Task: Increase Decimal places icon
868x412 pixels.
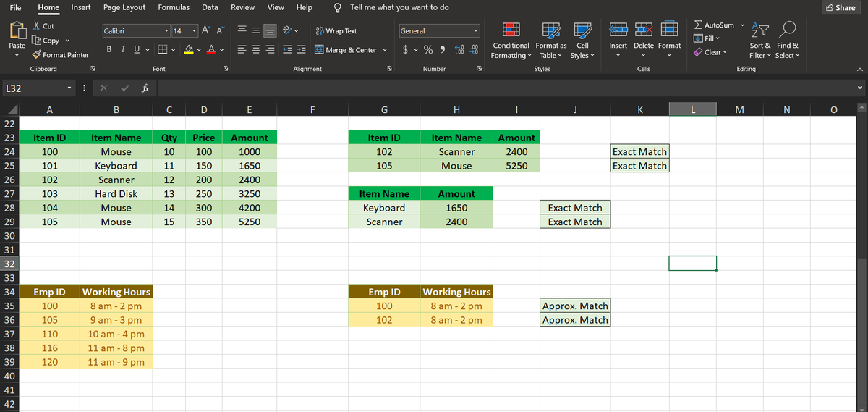Action: (x=461, y=49)
